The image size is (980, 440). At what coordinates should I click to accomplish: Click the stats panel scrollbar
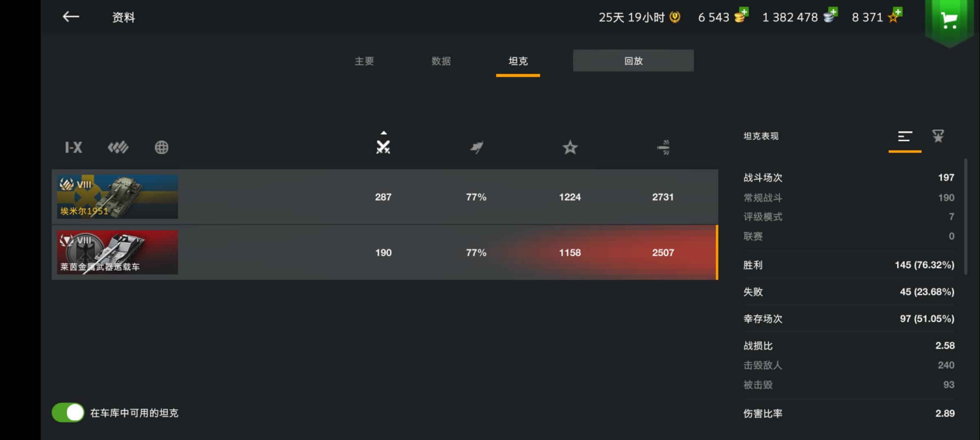coord(966,217)
